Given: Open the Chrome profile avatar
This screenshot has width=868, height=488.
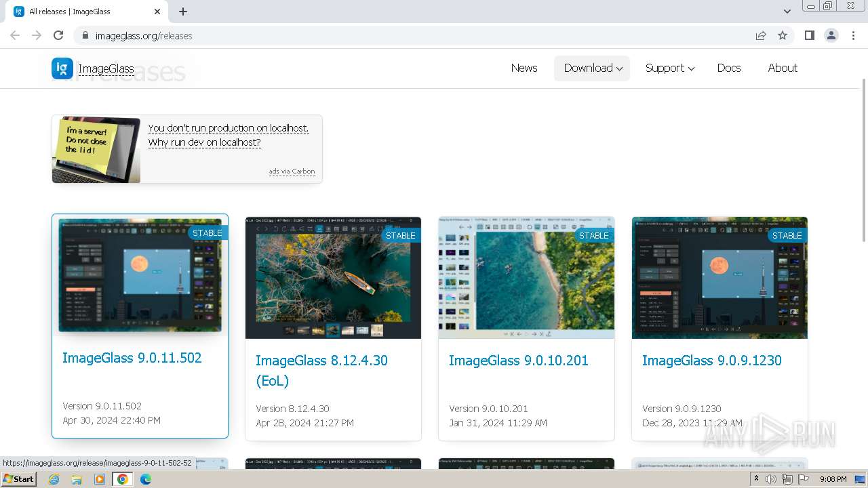Looking at the screenshot, I should click(831, 35).
